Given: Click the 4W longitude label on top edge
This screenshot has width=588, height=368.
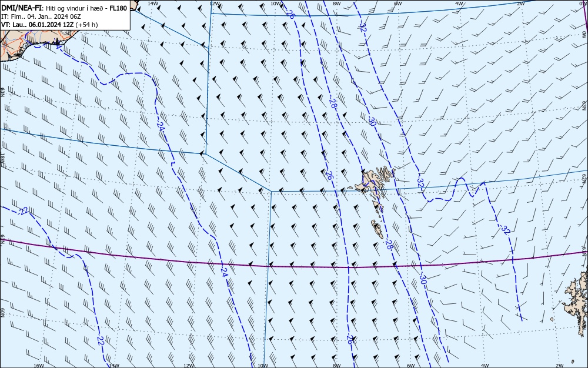Looking at the screenshot, I should point(459,4).
